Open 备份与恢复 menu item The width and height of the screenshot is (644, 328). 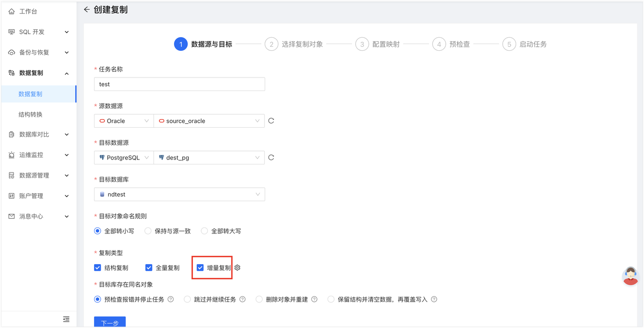pyautogui.click(x=30, y=52)
